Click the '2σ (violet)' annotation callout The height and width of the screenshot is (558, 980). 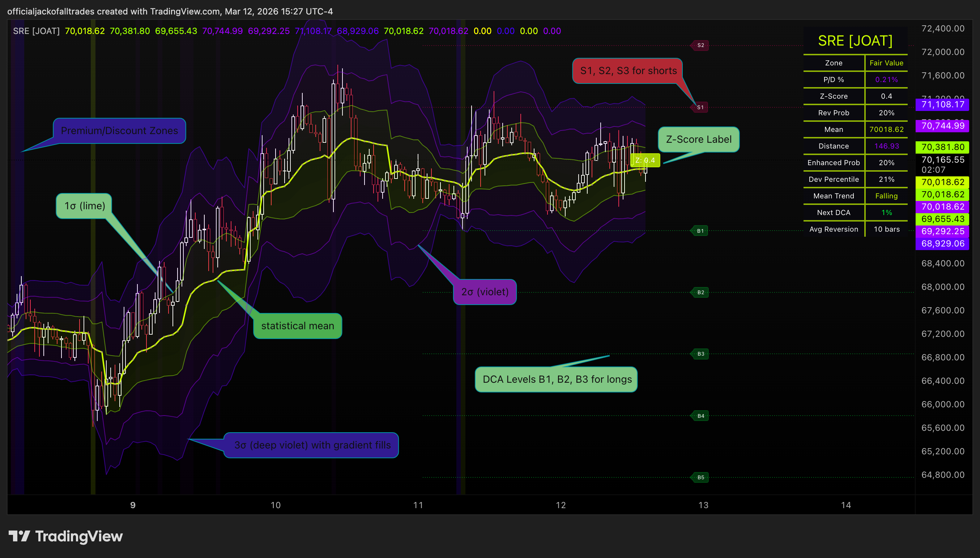[x=485, y=292]
